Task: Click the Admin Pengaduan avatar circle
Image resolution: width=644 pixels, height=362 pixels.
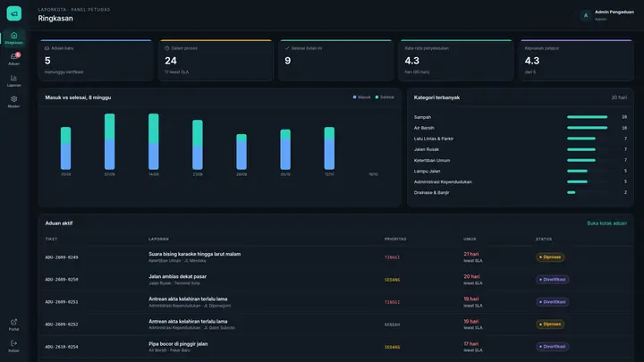Action: pyautogui.click(x=586, y=15)
